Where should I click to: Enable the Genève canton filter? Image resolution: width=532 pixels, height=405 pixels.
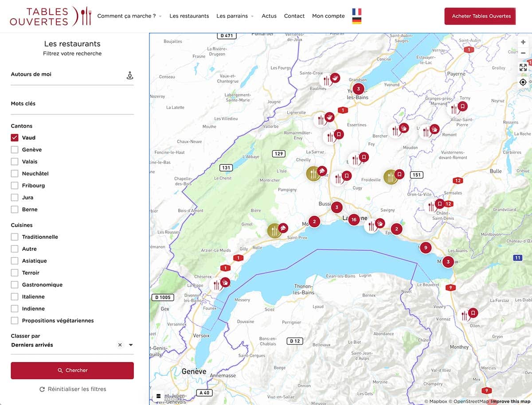click(15, 150)
